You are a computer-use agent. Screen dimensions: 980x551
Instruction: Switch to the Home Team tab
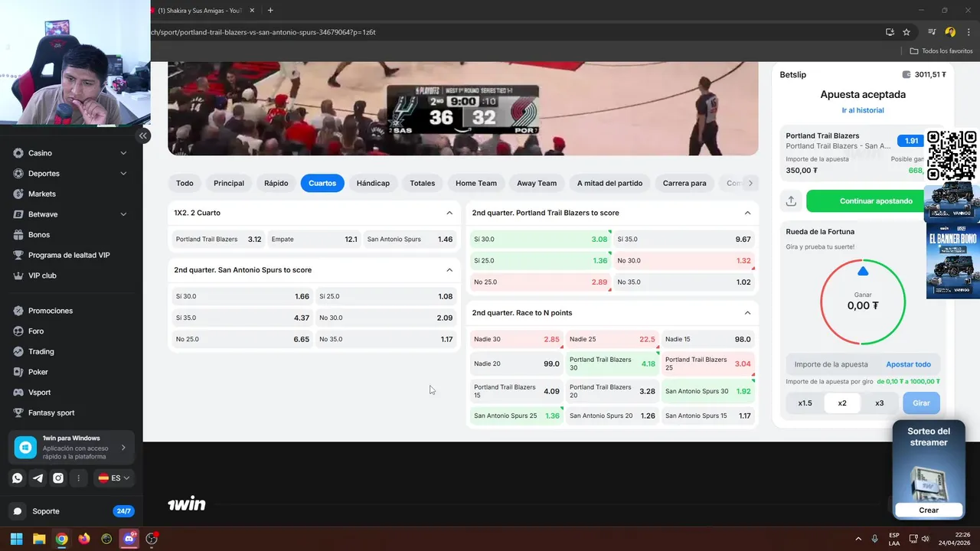pos(476,183)
